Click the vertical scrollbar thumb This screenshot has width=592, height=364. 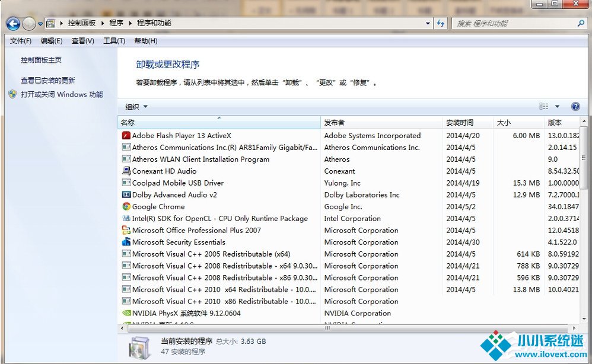[x=584, y=158]
